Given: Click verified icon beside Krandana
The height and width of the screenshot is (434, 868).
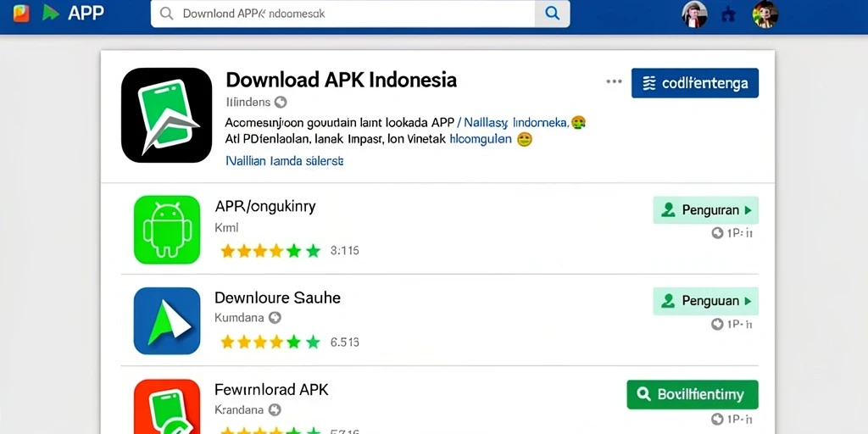Looking at the screenshot, I should pyautogui.click(x=275, y=409).
